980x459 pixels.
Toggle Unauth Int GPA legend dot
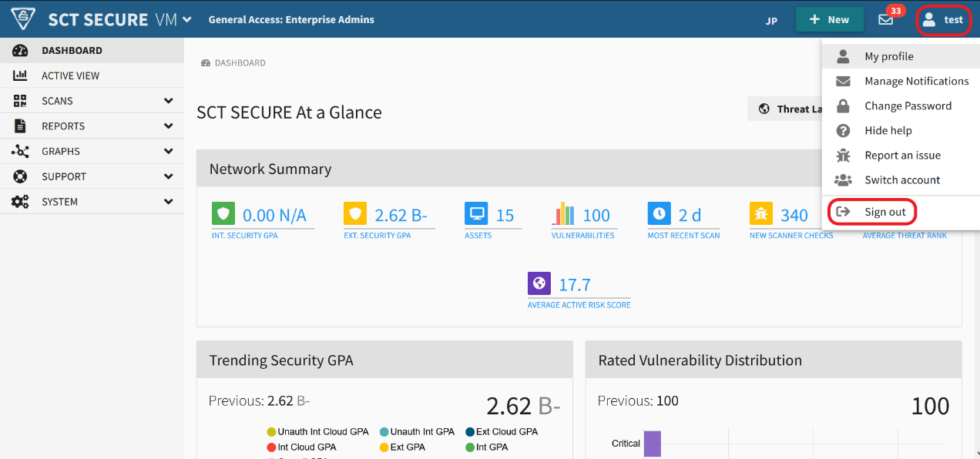click(x=384, y=432)
